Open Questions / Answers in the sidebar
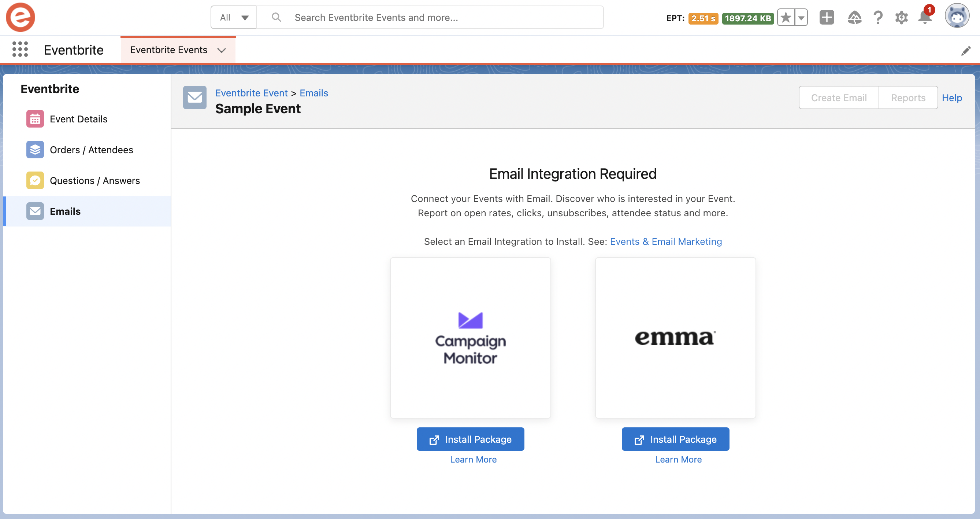Viewport: 980px width, 519px height. click(x=87, y=180)
